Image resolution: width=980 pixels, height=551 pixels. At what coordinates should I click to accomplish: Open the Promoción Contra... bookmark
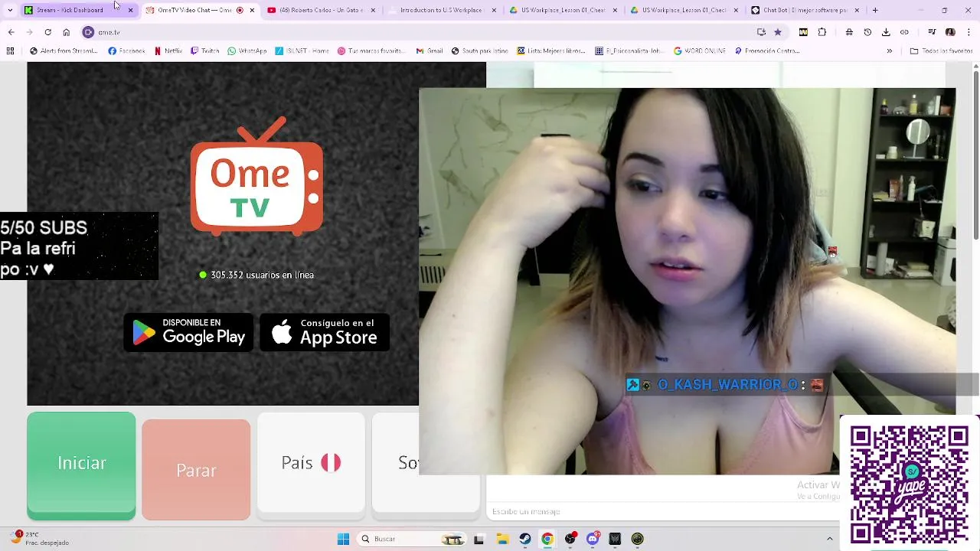(x=767, y=51)
